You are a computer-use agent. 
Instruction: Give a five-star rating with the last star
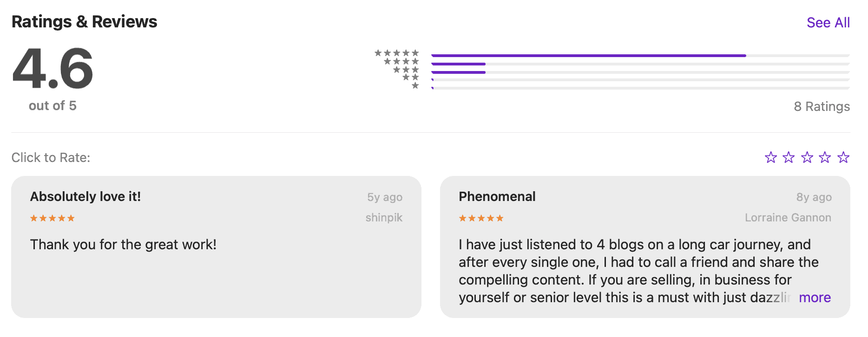pos(843,158)
